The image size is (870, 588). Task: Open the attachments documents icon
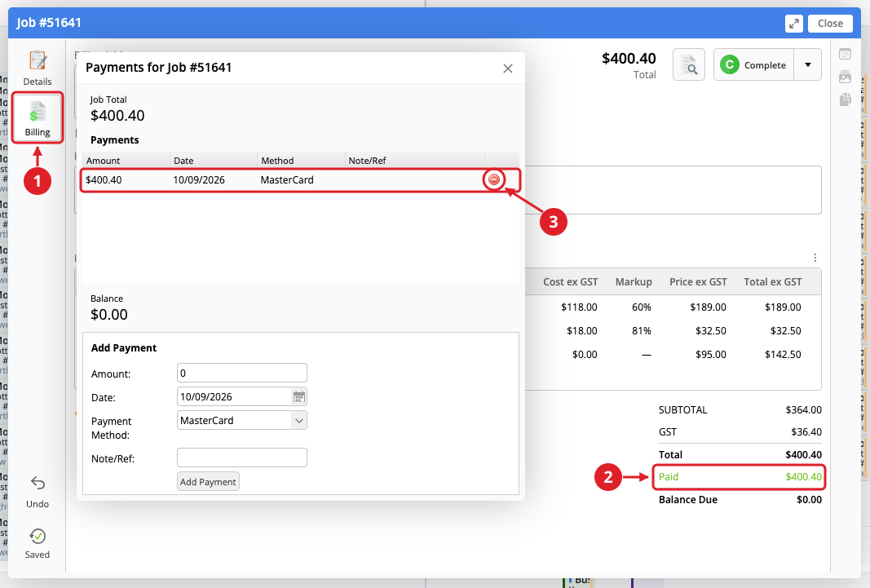[x=845, y=99]
